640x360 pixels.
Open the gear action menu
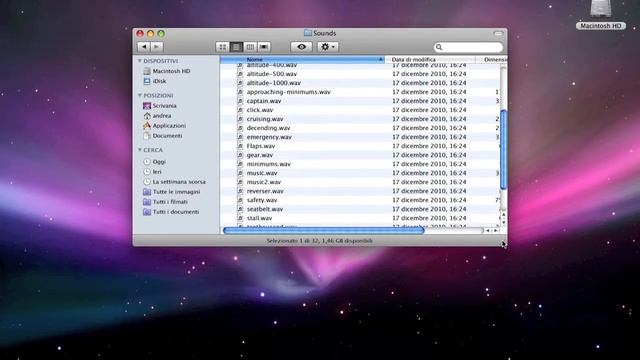click(328, 47)
